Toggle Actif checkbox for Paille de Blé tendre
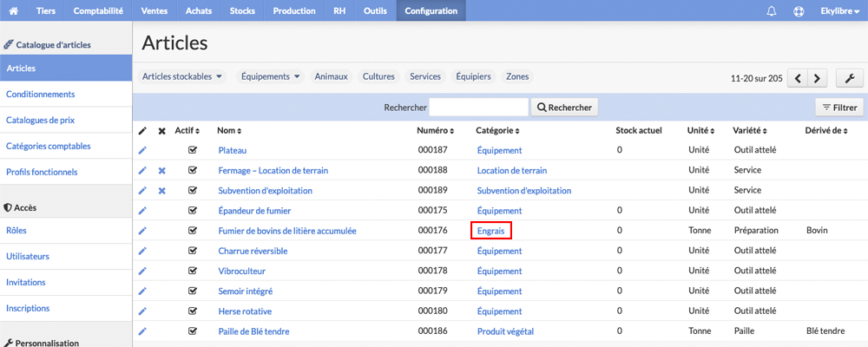The height and width of the screenshot is (347, 868). pos(193,331)
